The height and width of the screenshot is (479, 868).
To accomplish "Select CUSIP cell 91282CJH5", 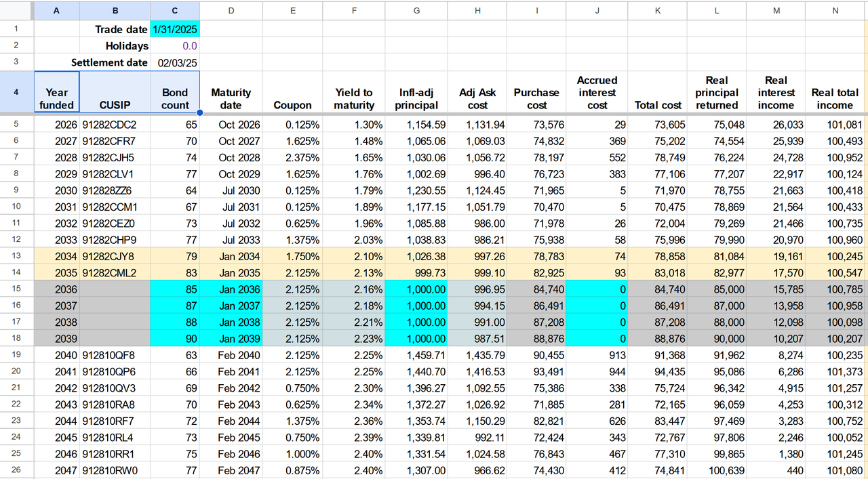I will click(115, 157).
